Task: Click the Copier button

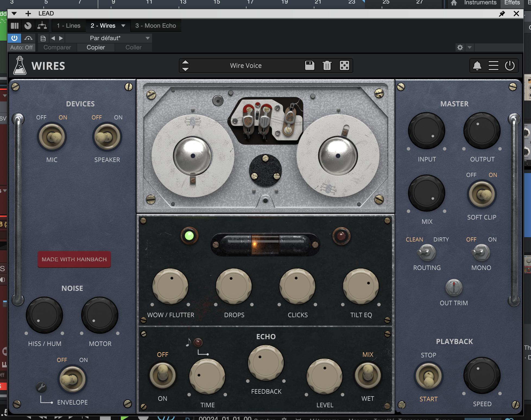Action: 96,47
